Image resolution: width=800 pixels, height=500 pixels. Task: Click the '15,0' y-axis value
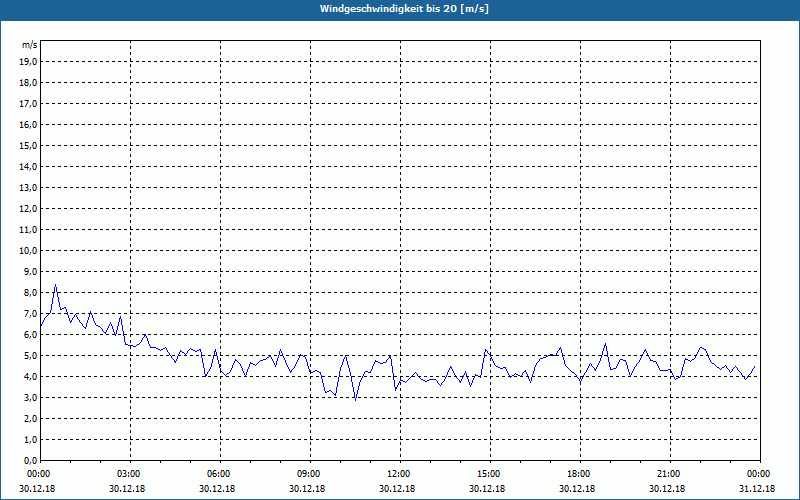pos(27,145)
